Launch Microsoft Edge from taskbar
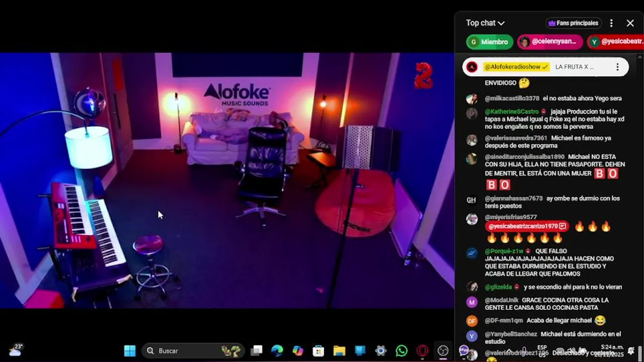644x362 pixels. tap(277, 351)
